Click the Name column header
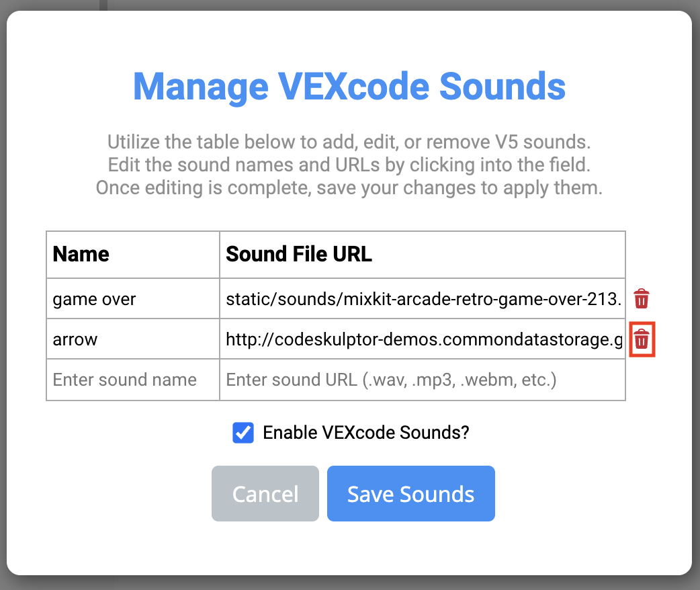The image size is (700, 590). point(81,254)
